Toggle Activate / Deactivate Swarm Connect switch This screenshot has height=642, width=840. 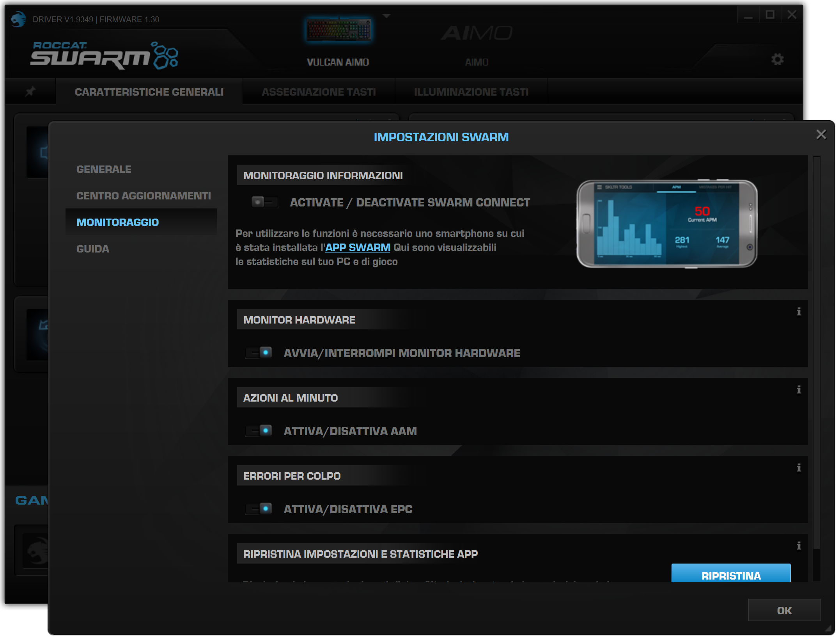[x=265, y=203]
